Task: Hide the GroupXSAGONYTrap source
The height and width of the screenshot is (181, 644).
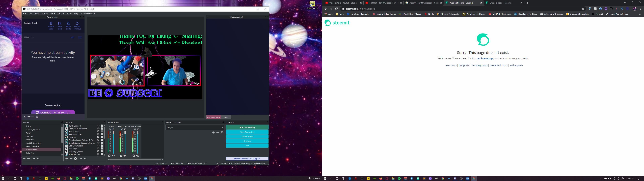Action: [x=98, y=129]
